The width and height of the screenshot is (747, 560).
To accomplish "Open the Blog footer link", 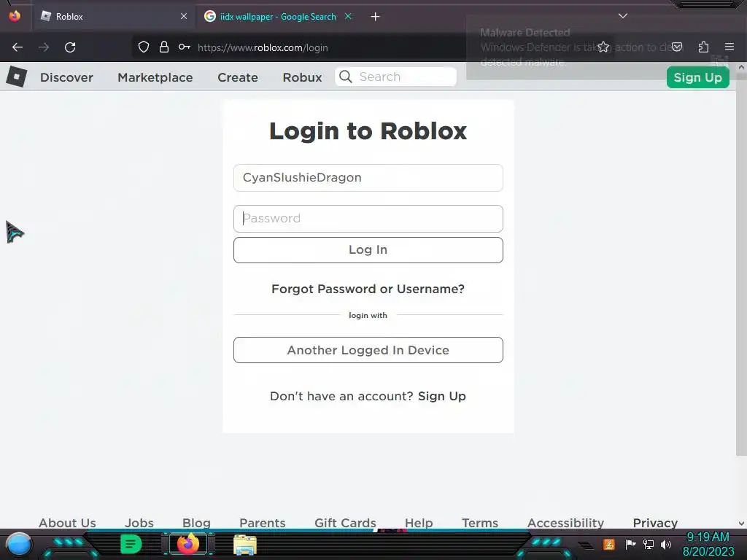I will 196,522.
